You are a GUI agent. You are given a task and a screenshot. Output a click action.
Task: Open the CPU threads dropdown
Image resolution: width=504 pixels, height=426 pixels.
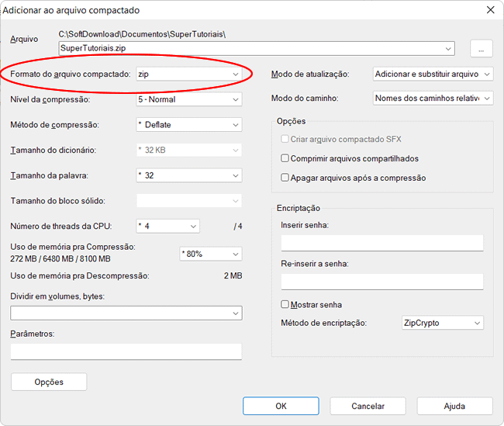click(x=167, y=226)
